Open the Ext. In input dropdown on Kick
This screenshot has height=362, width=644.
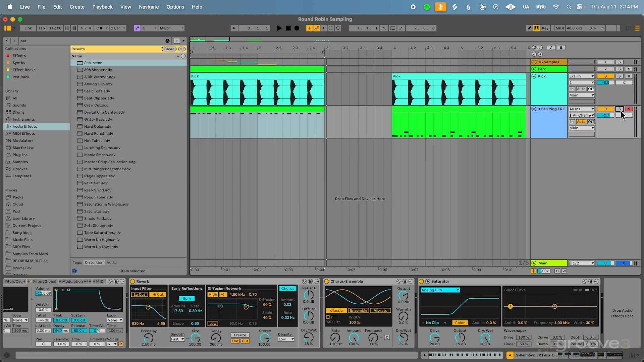click(581, 76)
